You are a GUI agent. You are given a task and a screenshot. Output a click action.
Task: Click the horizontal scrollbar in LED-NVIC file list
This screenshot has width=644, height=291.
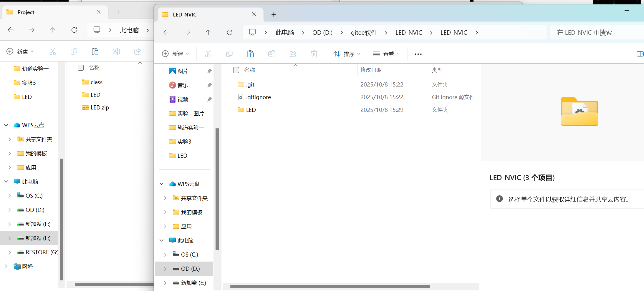click(330, 287)
